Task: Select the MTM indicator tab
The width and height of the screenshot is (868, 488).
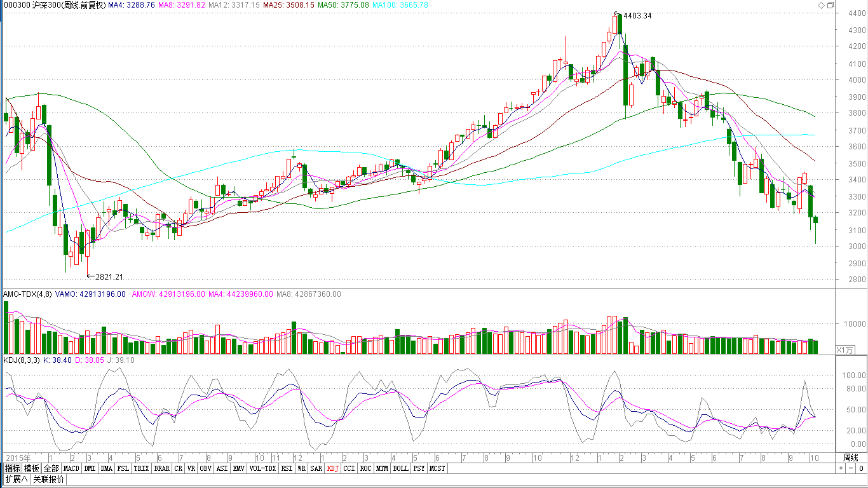Action: click(x=381, y=468)
